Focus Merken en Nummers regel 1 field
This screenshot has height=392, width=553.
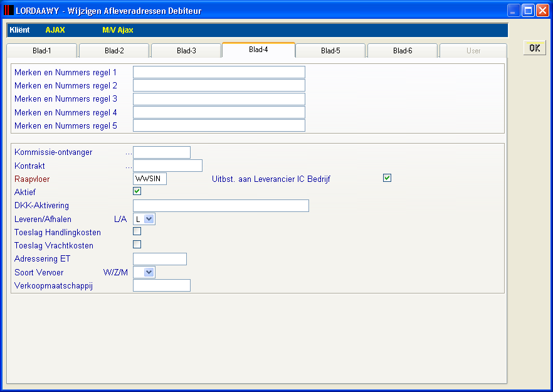coord(219,72)
